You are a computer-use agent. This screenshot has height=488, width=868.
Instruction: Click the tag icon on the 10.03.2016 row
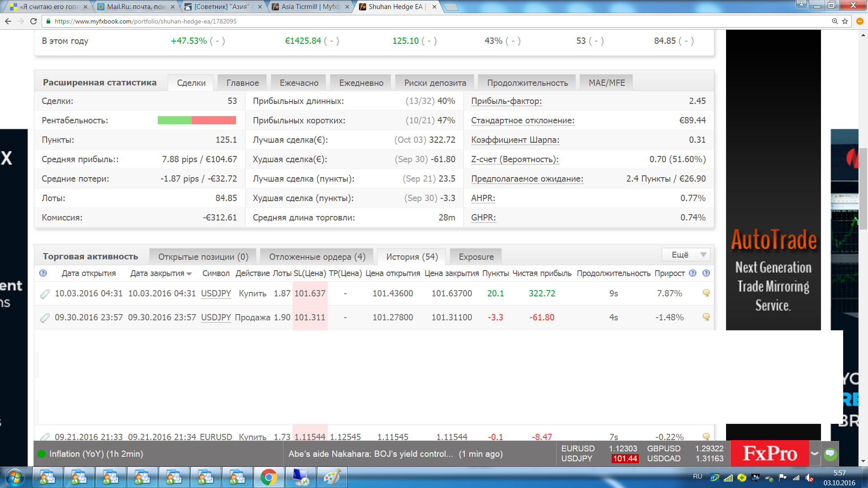[x=45, y=294]
